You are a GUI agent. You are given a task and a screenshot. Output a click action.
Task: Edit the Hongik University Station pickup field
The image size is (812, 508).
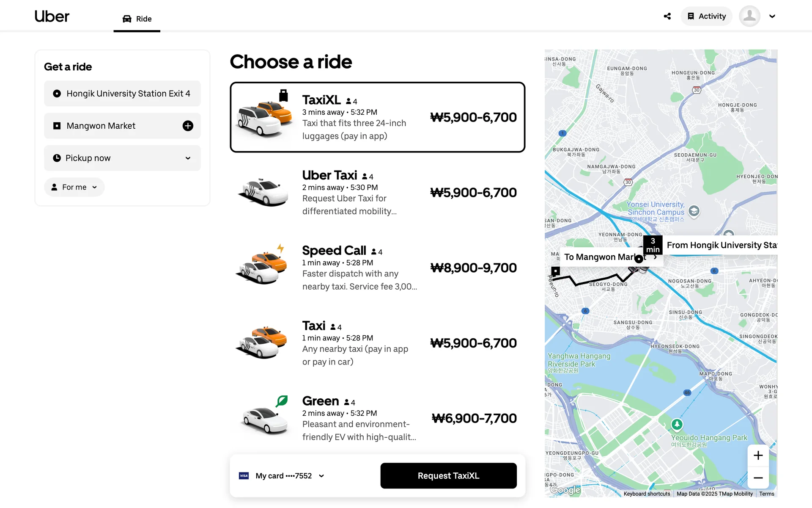[x=122, y=94]
